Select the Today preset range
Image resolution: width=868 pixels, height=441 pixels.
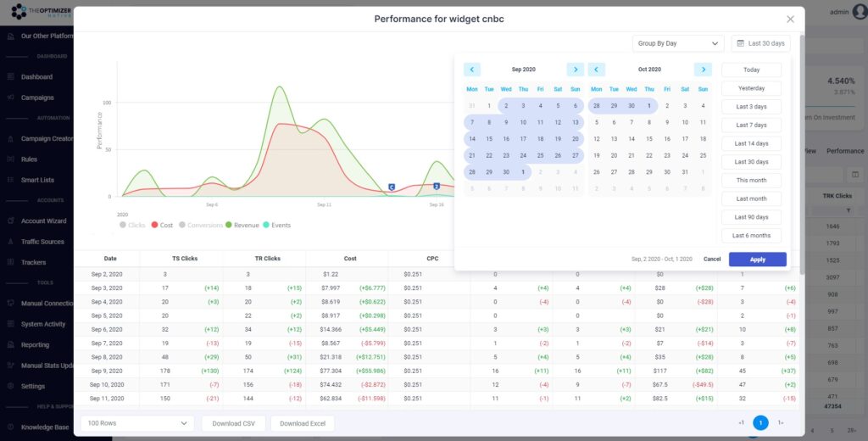(751, 70)
